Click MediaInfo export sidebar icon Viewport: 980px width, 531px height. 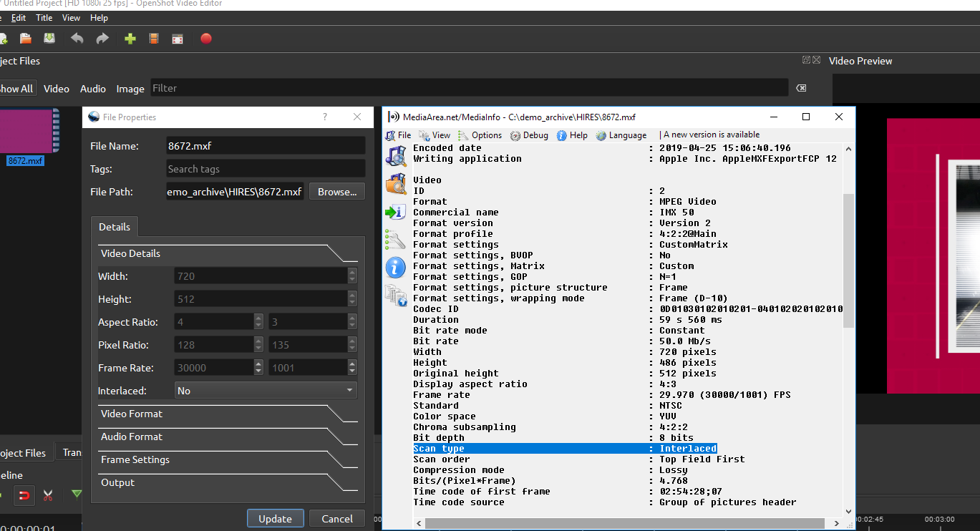tap(396, 212)
